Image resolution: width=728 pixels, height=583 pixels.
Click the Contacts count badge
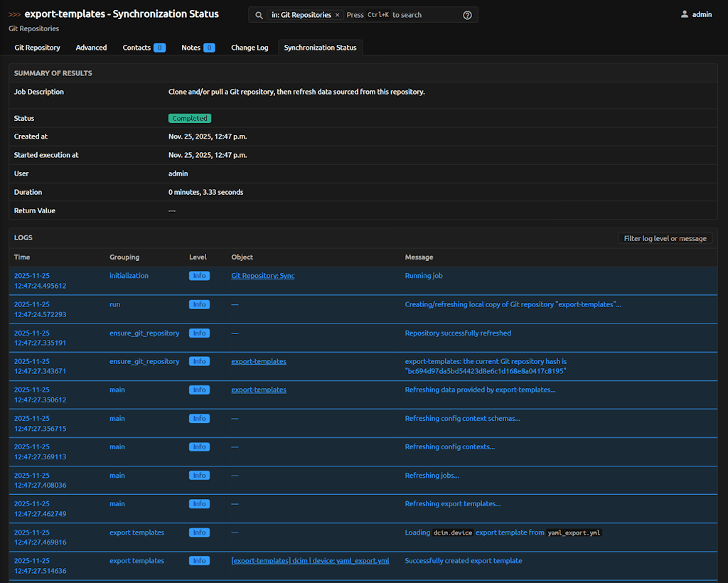[159, 48]
